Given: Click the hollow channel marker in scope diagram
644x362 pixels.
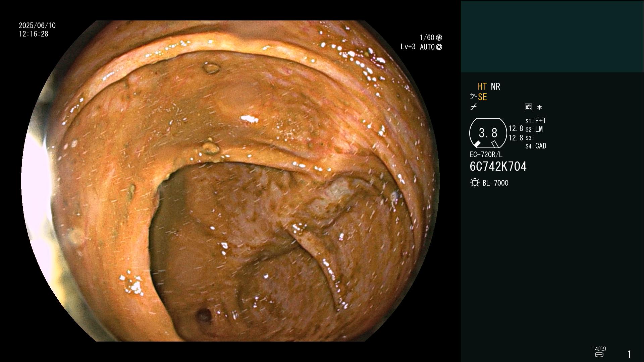Looking at the screenshot, I should 495,144.
